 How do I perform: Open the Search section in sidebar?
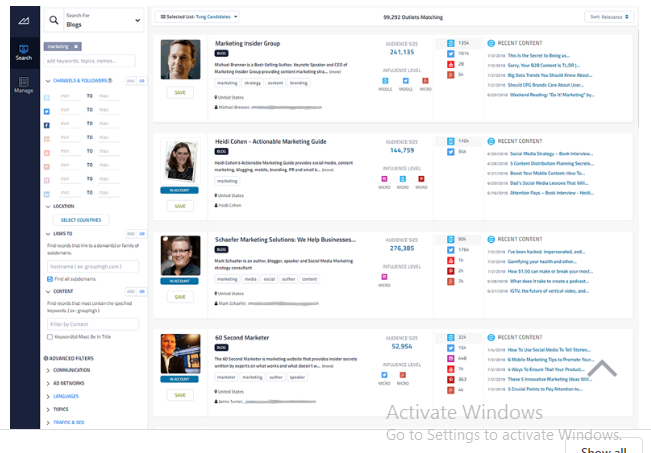24,52
